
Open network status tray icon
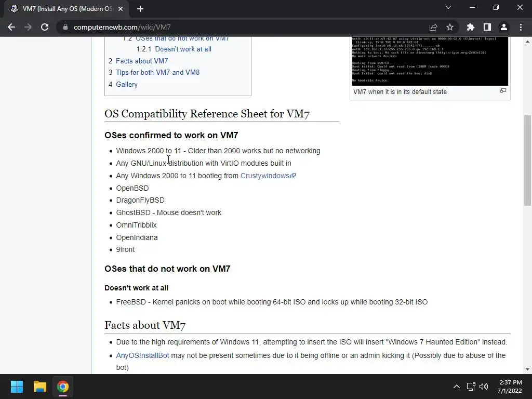471,387
